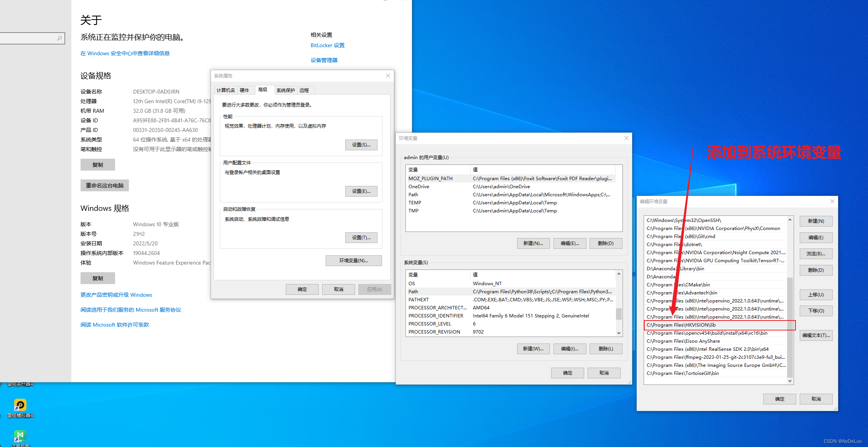Switch to the 硬件 tab
This screenshot has height=447, width=868.
(x=244, y=90)
